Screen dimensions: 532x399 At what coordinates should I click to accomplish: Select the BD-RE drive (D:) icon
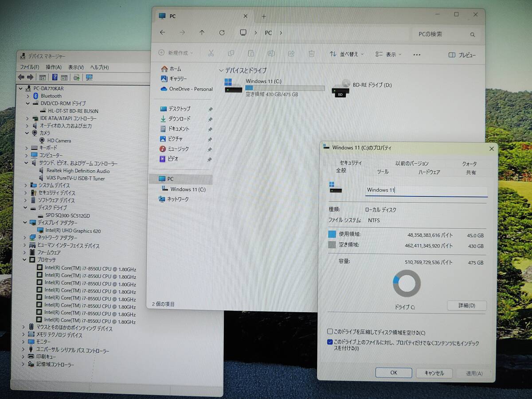coord(340,88)
